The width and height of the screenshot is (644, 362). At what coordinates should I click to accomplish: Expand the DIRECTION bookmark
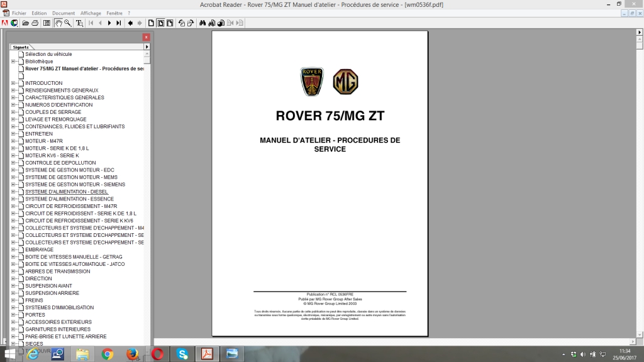[13, 278]
